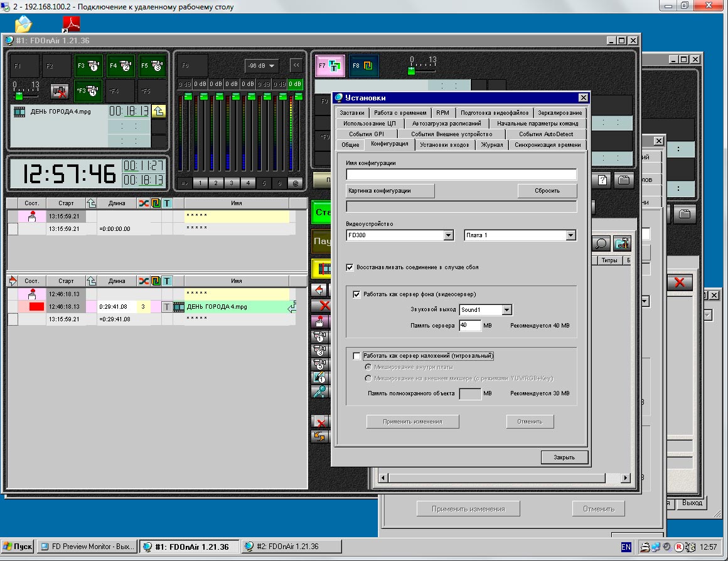Click the crossed-out schedule icon beside F1 slider
The width and height of the screenshot is (728, 561).
tap(60, 91)
